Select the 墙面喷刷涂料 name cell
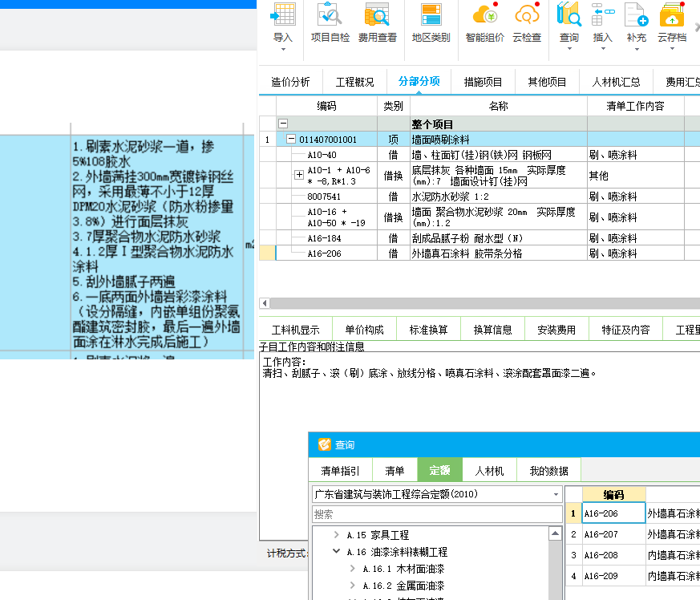 pos(499,140)
